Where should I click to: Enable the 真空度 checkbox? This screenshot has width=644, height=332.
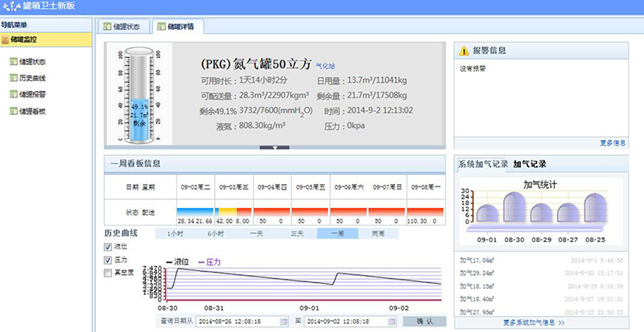[109, 273]
